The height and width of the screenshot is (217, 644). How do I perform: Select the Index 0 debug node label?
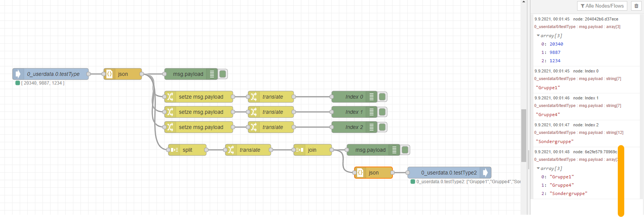(354, 97)
